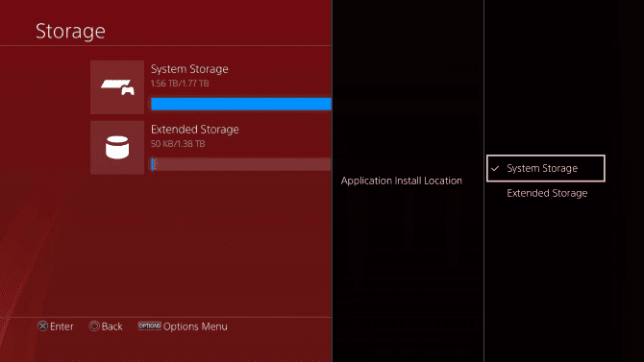Viewport: 644px width, 362px height.
Task: Click the Extended Storage title text
Action: (x=195, y=130)
